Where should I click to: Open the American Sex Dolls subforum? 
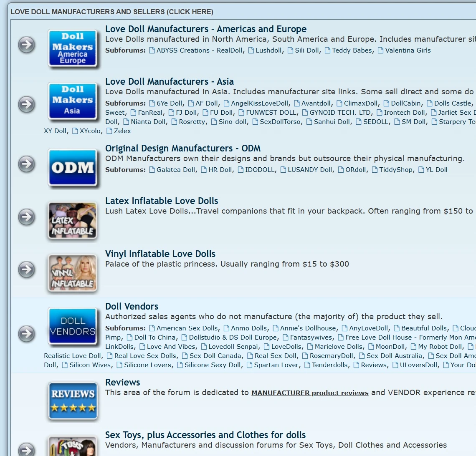tap(187, 328)
